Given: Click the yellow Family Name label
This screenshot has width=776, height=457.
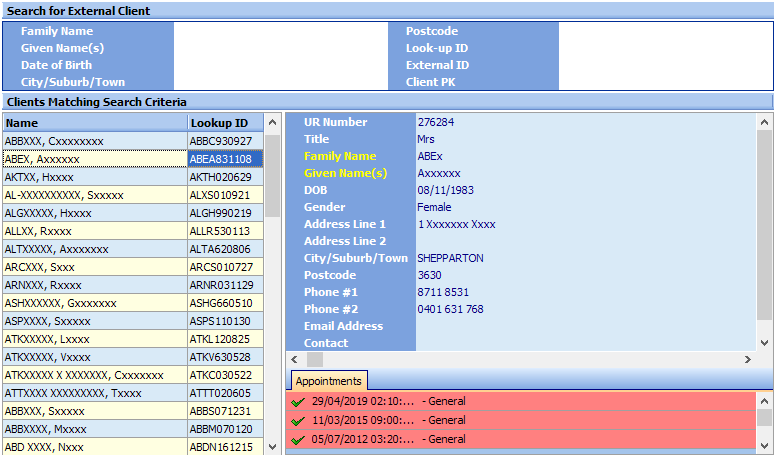Looking at the screenshot, I should point(340,156).
